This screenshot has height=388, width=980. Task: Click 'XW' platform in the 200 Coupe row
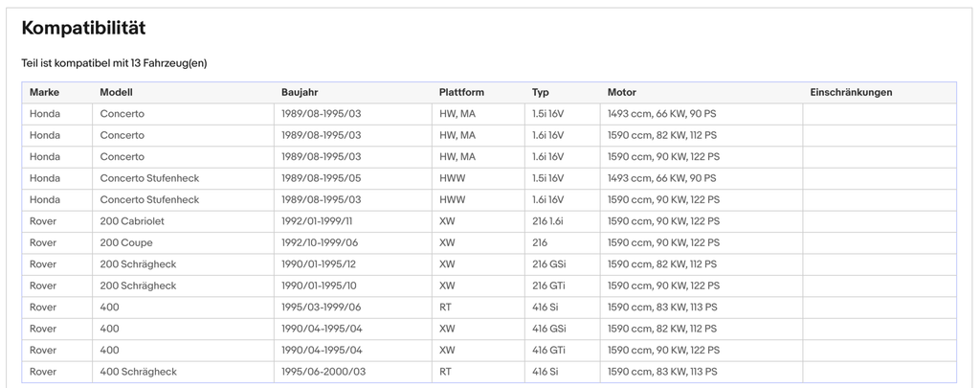click(x=447, y=242)
